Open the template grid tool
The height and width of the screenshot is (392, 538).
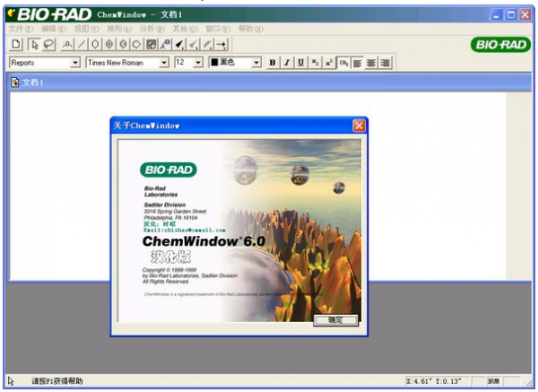(x=151, y=44)
